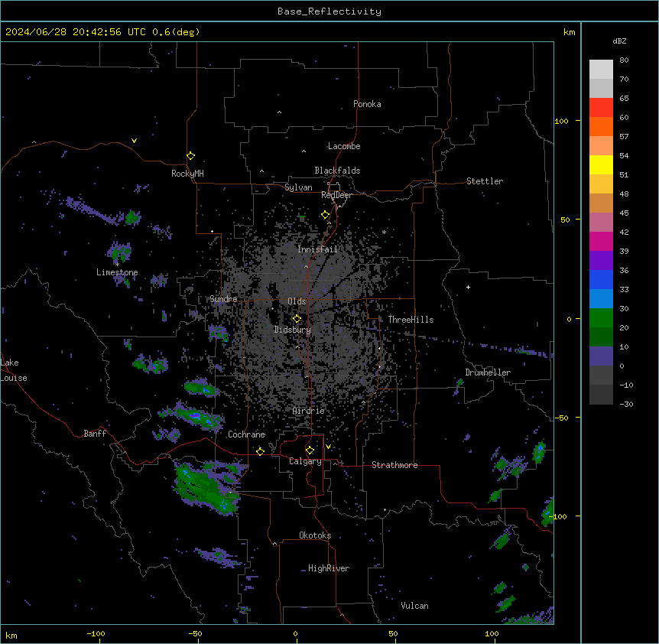Click the Blackfalds city label

pos(337,171)
